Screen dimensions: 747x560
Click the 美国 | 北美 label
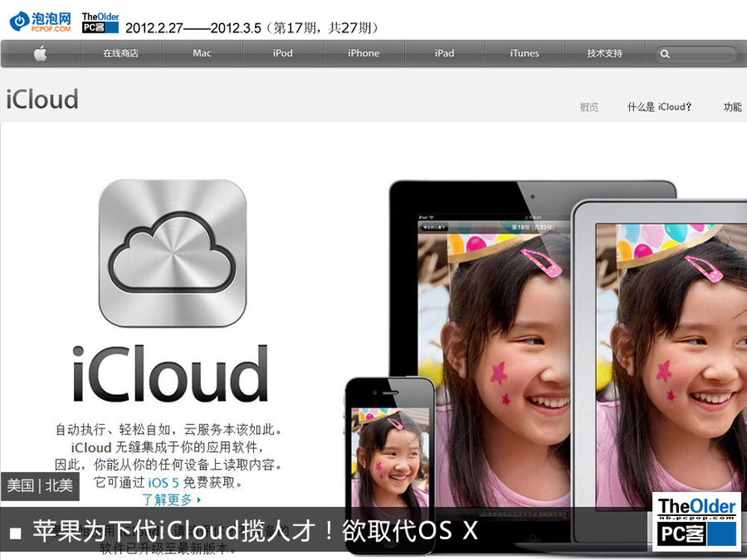[x=40, y=486]
